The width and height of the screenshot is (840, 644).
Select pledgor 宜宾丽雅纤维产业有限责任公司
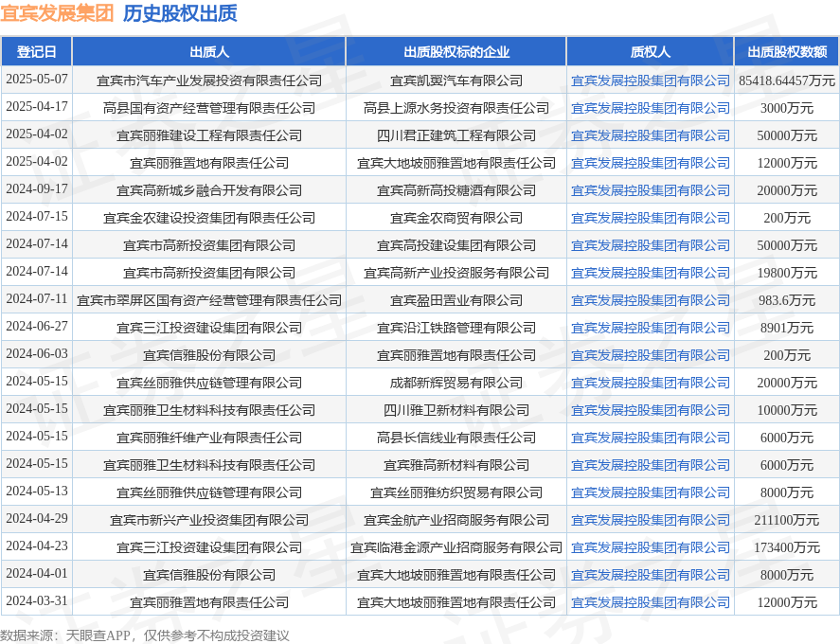tap(209, 438)
